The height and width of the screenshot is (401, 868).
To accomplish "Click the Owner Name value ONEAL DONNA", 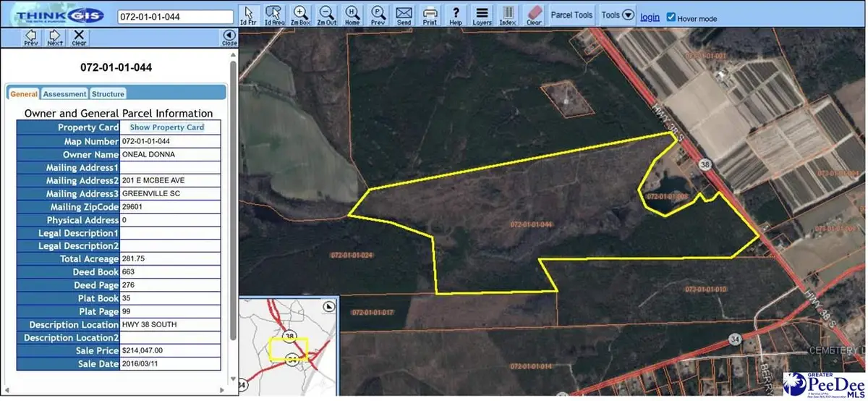I will click(x=149, y=154).
